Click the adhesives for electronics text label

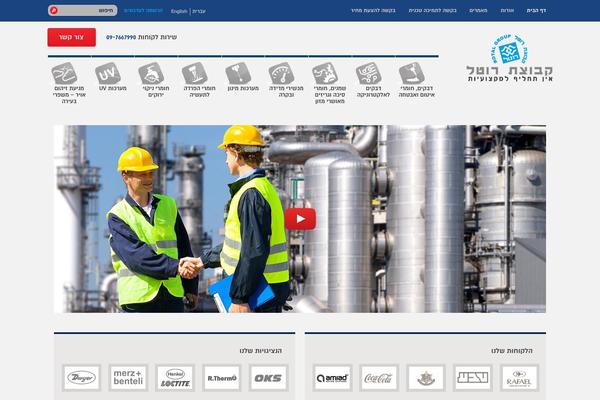pos(373,91)
